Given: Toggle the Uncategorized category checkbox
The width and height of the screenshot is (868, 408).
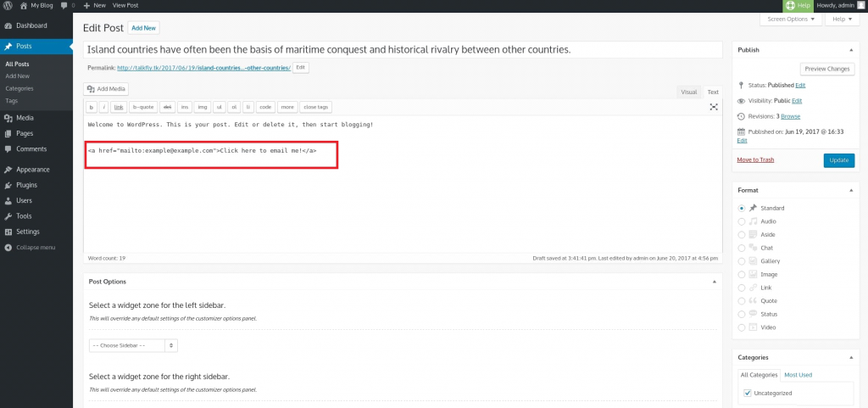Looking at the screenshot, I should (x=747, y=393).
